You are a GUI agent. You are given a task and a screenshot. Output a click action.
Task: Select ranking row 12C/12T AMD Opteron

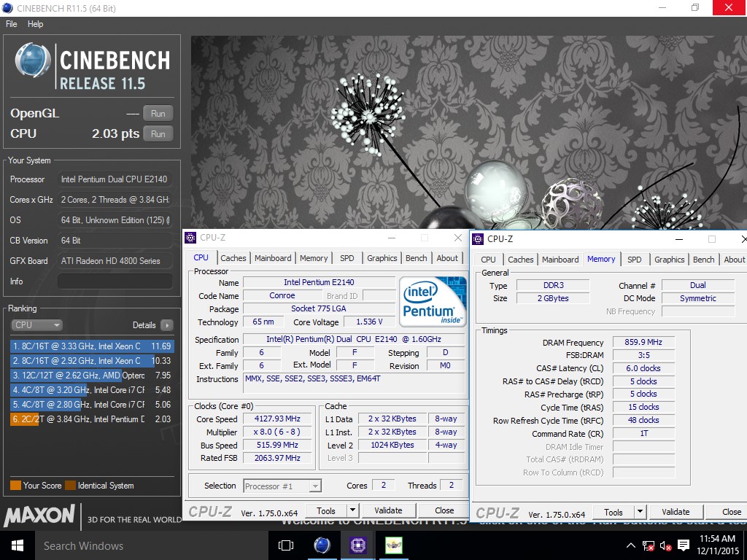coord(92,376)
